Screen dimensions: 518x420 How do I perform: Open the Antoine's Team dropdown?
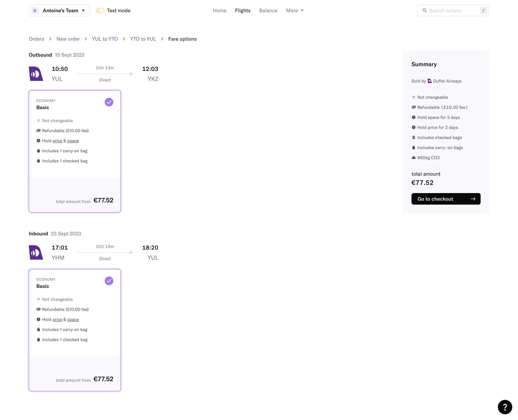pyautogui.click(x=59, y=10)
